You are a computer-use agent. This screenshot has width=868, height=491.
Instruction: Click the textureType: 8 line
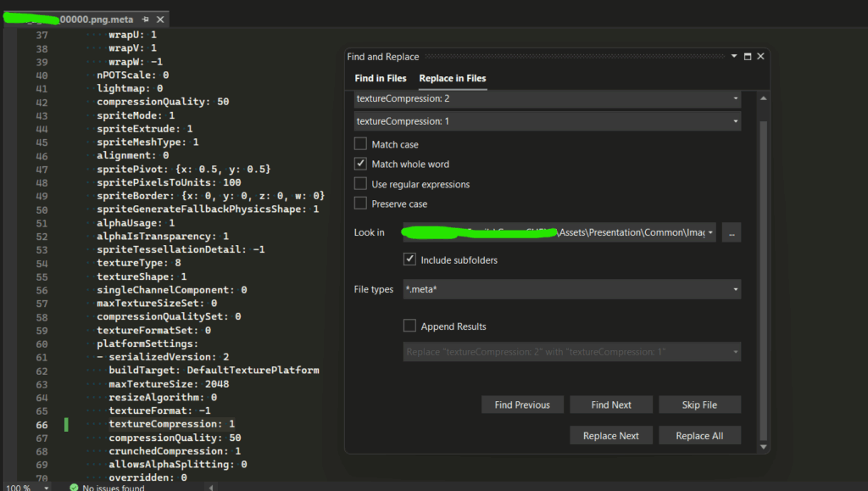139,263
